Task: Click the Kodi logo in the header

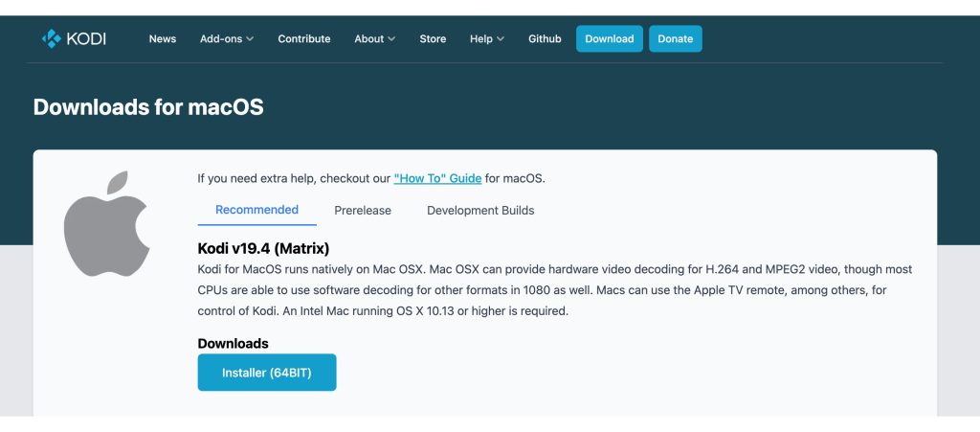Action: tap(74, 38)
